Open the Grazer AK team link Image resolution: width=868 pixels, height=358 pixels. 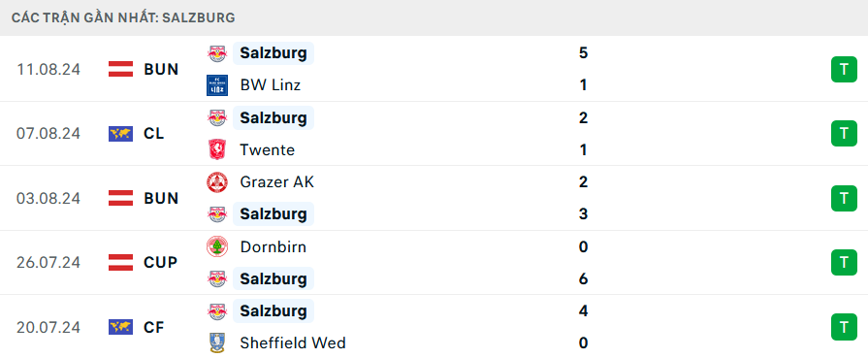[x=276, y=181]
